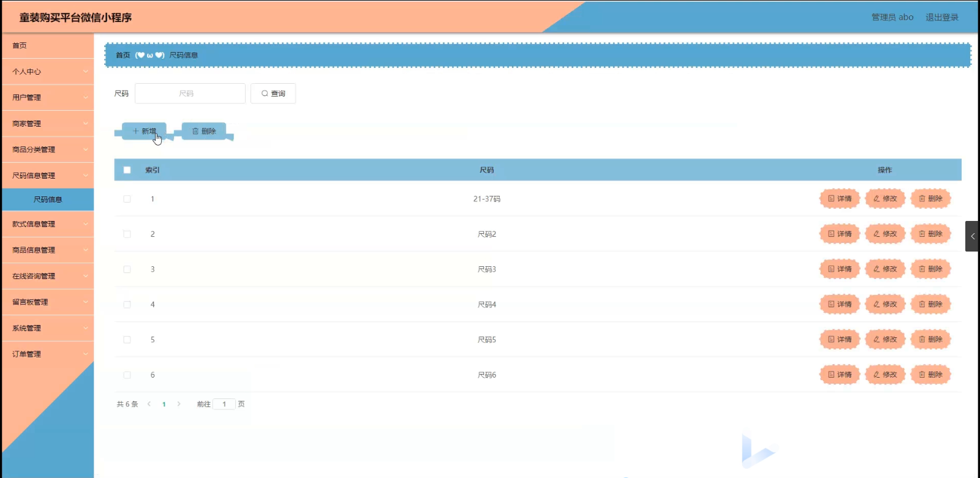The image size is (980, 478).
Task: Check the checkbox for row 尺码5
Action: click(127, 340)
